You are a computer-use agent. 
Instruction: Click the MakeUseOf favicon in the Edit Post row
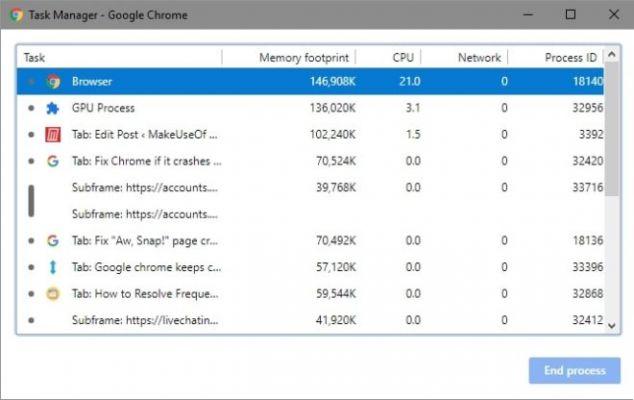53,135
